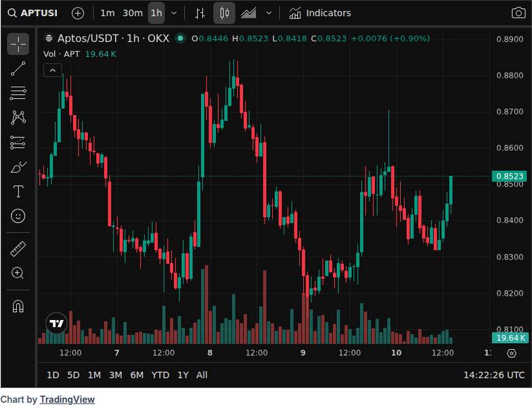Select the 1M date range
Image resolution: width=532 pixels, height=406 pixels.
coord(94,375)
